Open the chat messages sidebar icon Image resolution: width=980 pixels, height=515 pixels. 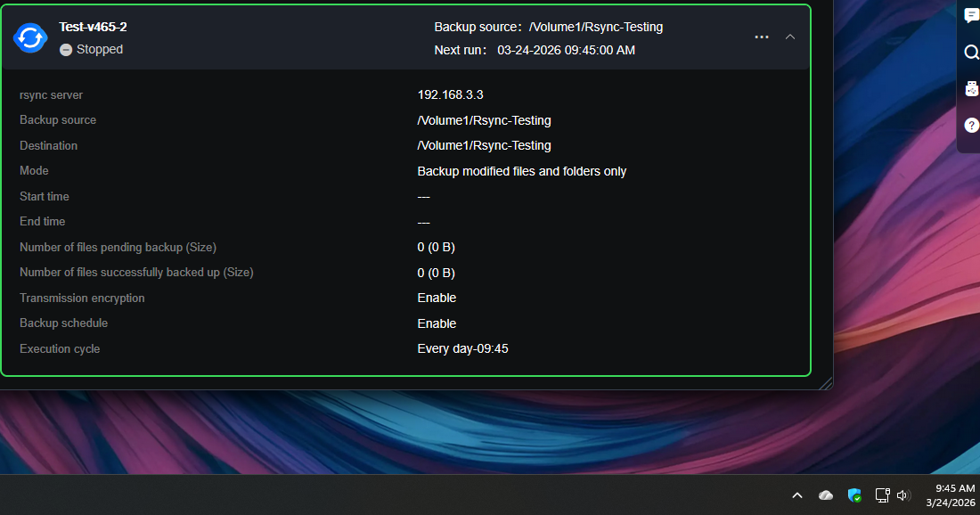(x=971, y=16)
